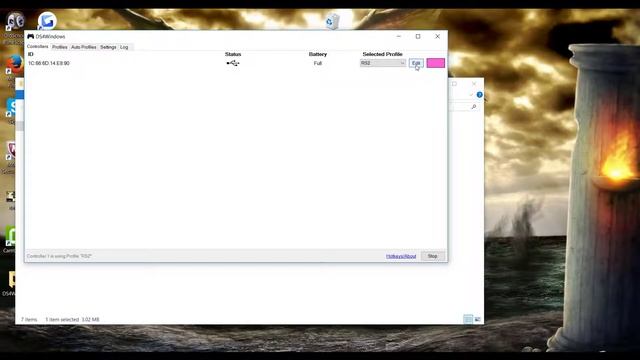This screenshot has height=360, width=640.
Task: Open the Selected Profile dropdown
Action: point(383,63)
